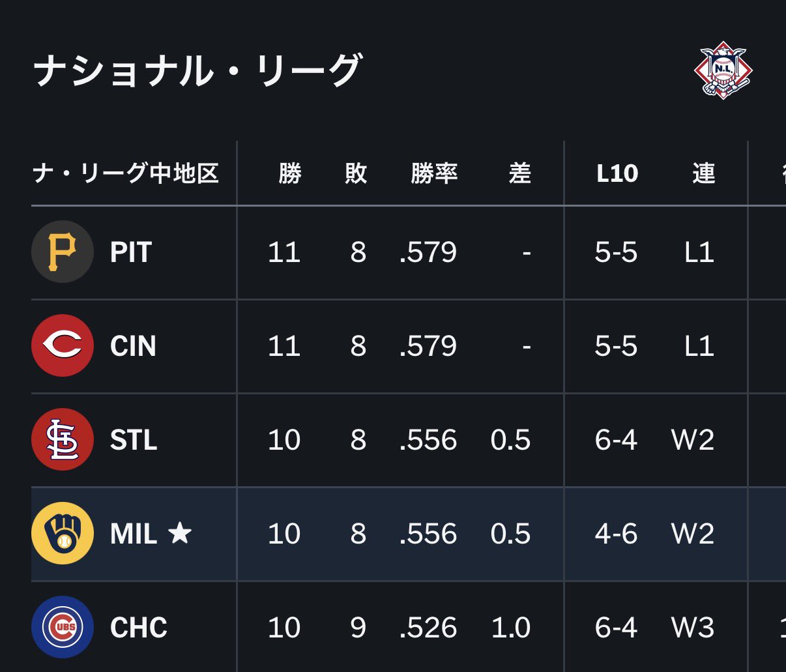
Task: Click the Cincinnati Reds team logo
Action: (63, 346)
